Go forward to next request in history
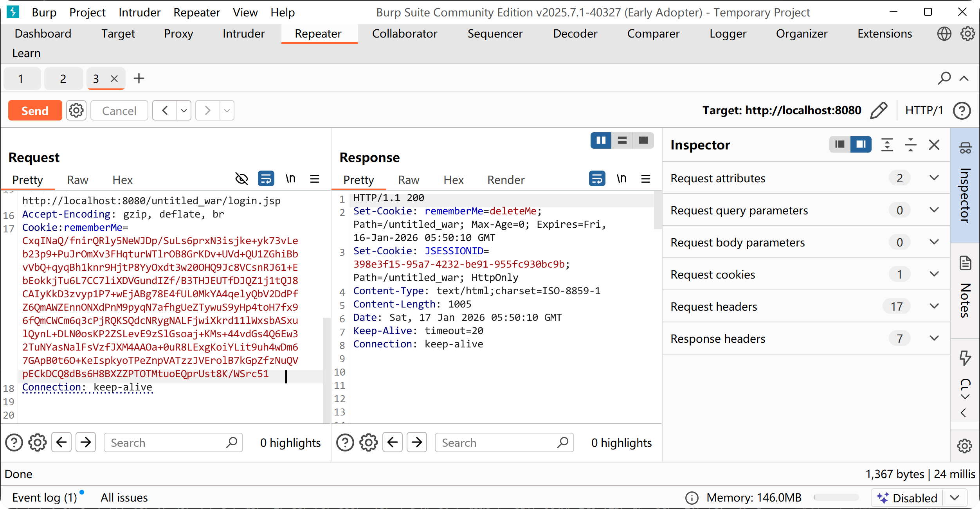 [207, 111]
